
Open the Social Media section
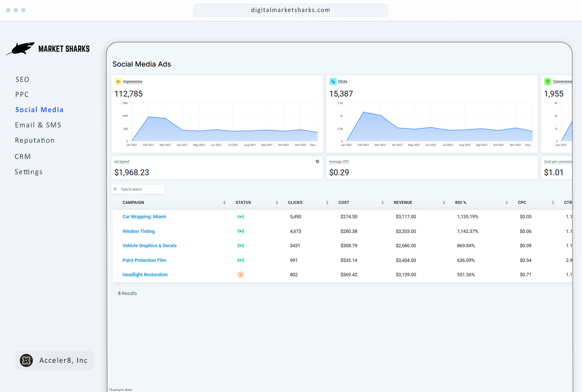coord(40,110)
